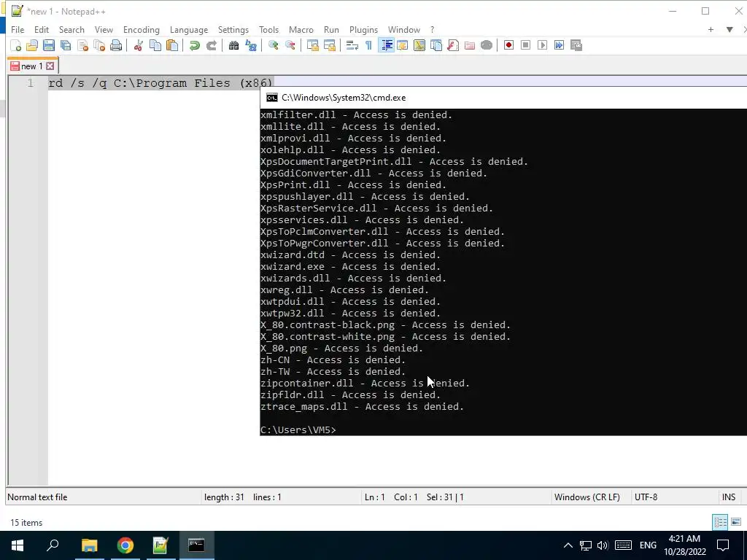Screen dimensions: 747x560
Task: Zoom in with the magnifier plus icon
Action: pyautogui.click(x=273, y=45)
